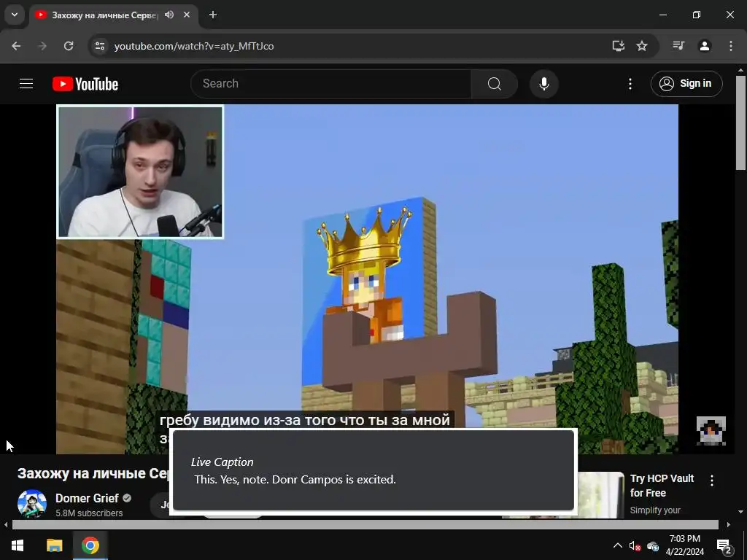This screenshot has height=560, width=747.
Task: Click the vertical page scrollbar thumb
Action: 740,122
